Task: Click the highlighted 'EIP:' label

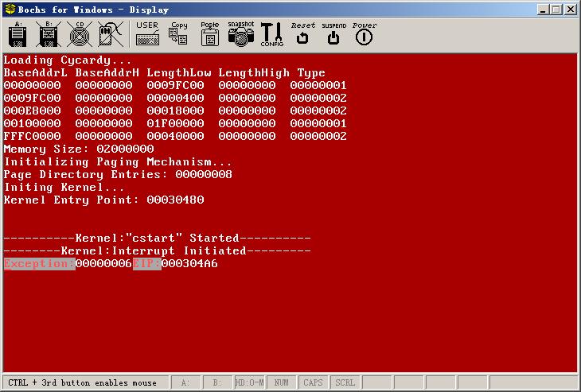Action: (x=147, y=264)
